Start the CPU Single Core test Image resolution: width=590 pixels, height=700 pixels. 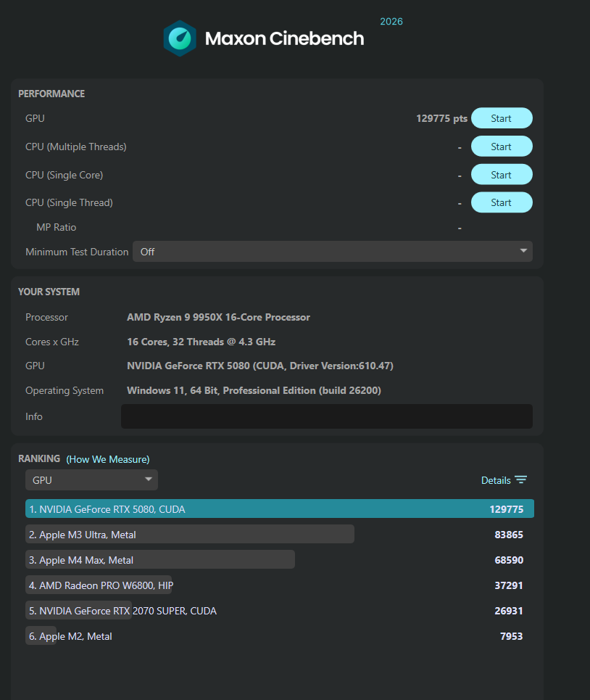click(x=502, y=175)
